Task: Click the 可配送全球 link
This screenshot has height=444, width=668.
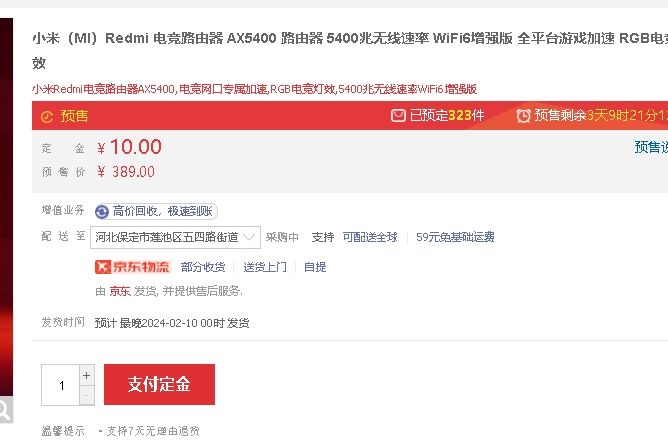Action: point(370,237)
